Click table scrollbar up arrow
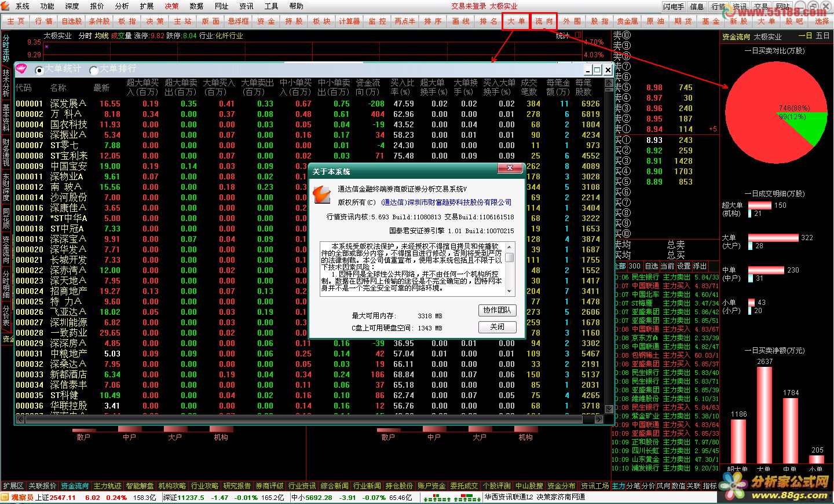This screenshot has height=504, width=834. [x=609, y=83]
